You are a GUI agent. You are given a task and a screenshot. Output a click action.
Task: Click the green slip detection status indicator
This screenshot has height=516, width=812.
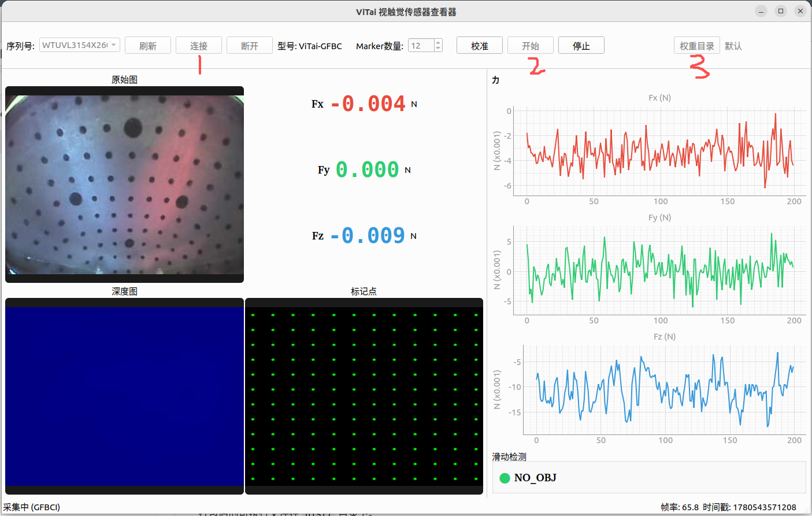click(x=505, y=478)
